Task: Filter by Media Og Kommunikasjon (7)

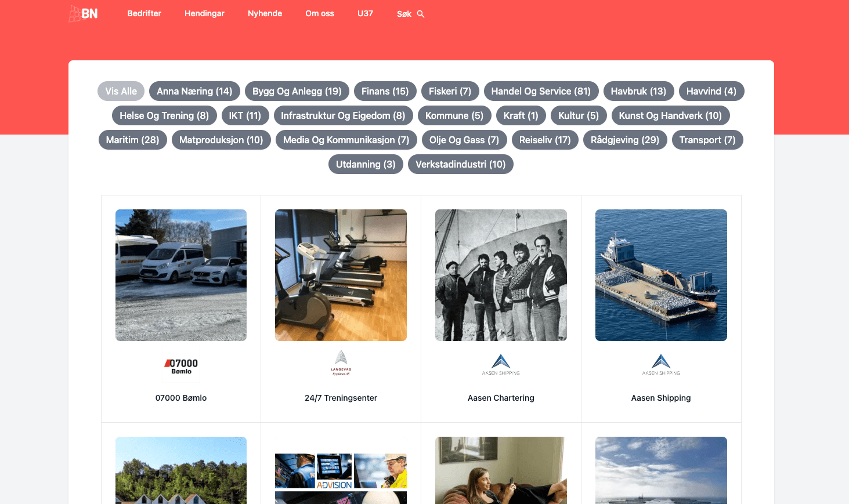Action: [x=346, y=140]
